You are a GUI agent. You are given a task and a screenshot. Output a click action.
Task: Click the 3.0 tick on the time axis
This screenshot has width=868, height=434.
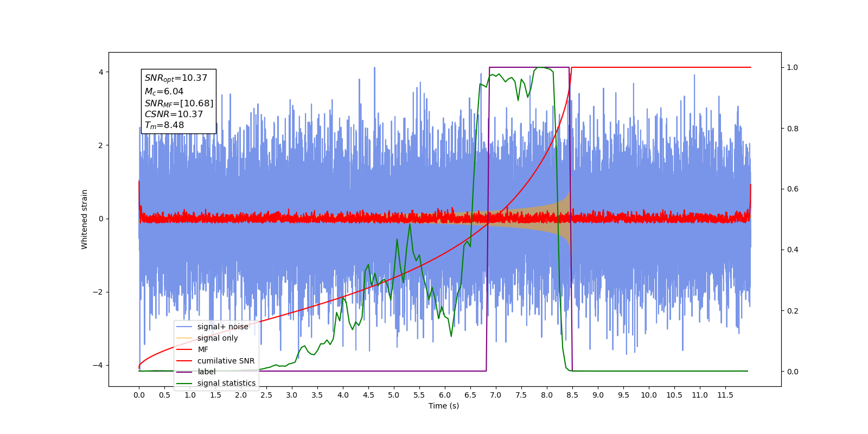click(292, 395)
